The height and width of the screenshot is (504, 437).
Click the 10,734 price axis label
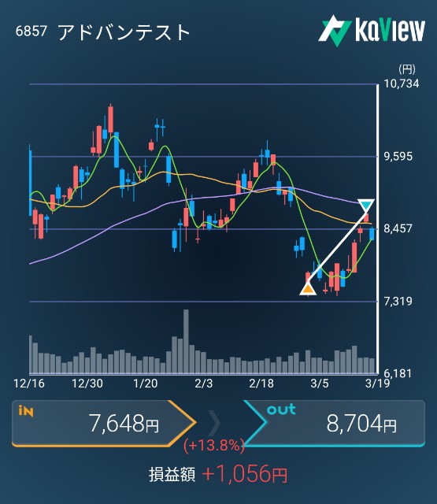click(402, 84)
